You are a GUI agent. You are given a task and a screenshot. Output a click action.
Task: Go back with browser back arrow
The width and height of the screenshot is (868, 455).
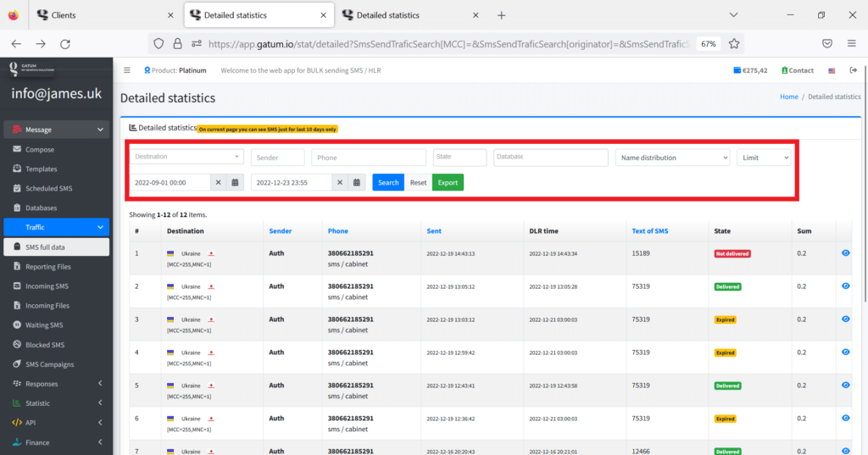coord(16,44)
